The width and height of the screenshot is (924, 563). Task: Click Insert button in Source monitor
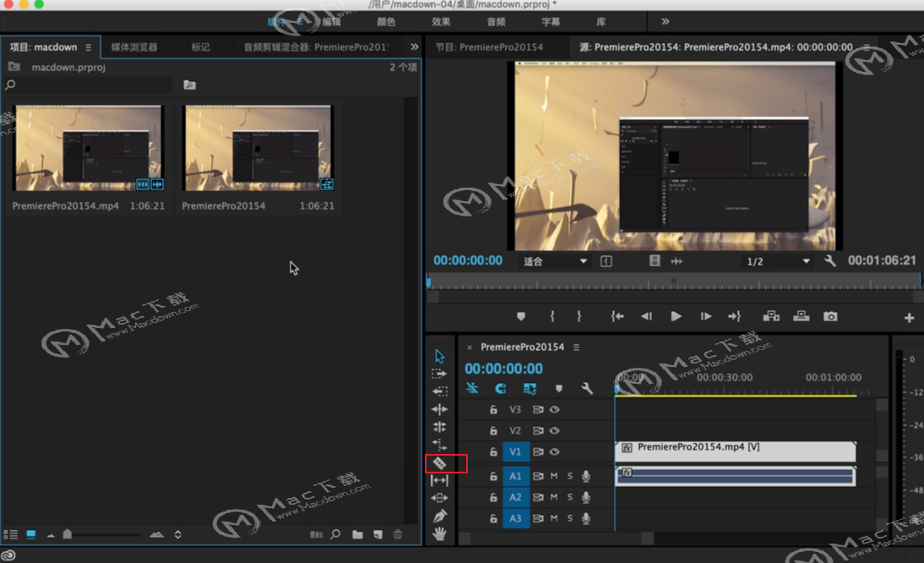[771, 316]
